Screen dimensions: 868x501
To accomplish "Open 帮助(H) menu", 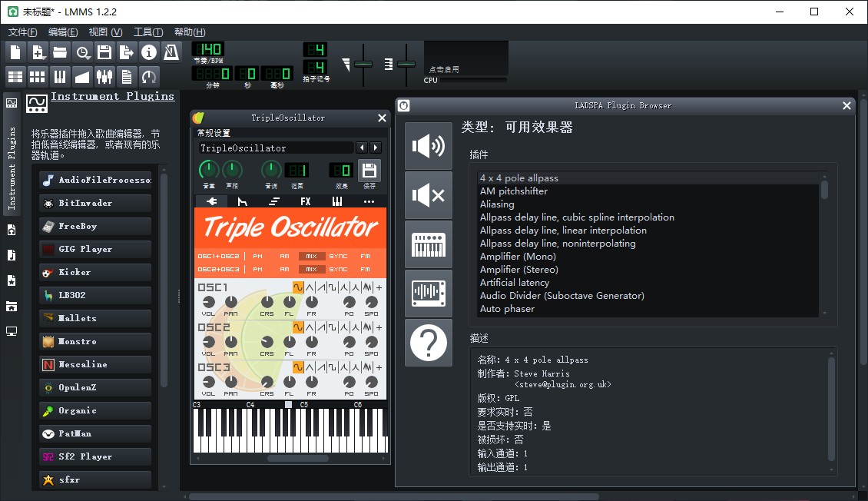I will coord(190,32).
